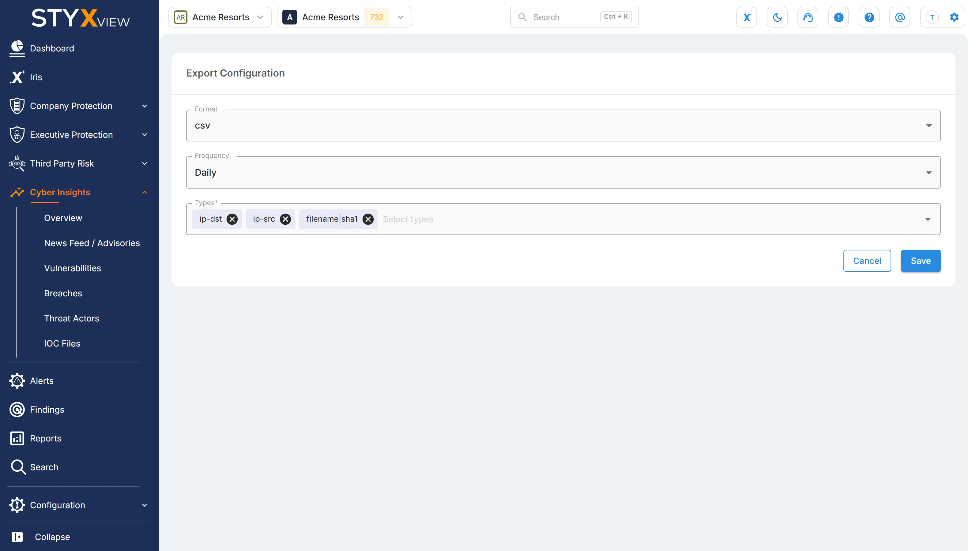980x551 pixels.
Task: Click the Configuration gear icon
Action: click(17, 505)
